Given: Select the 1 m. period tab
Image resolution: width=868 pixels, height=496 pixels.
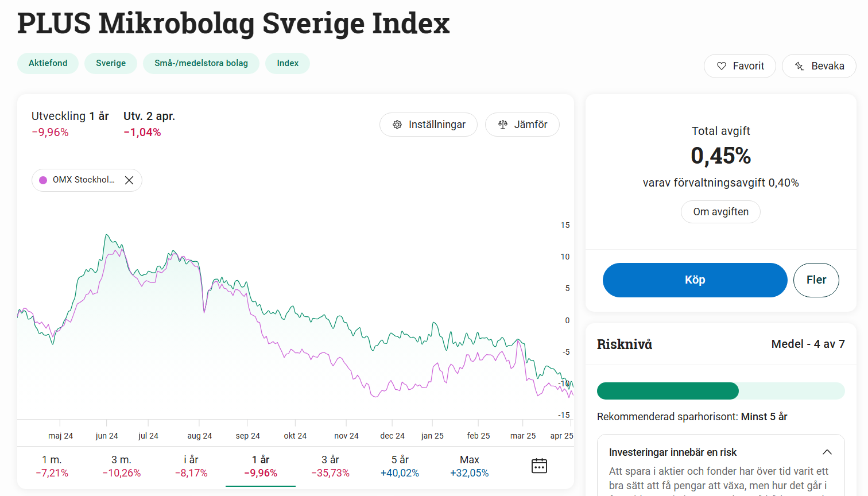Looking at the screenshot, I should (52, 466).
